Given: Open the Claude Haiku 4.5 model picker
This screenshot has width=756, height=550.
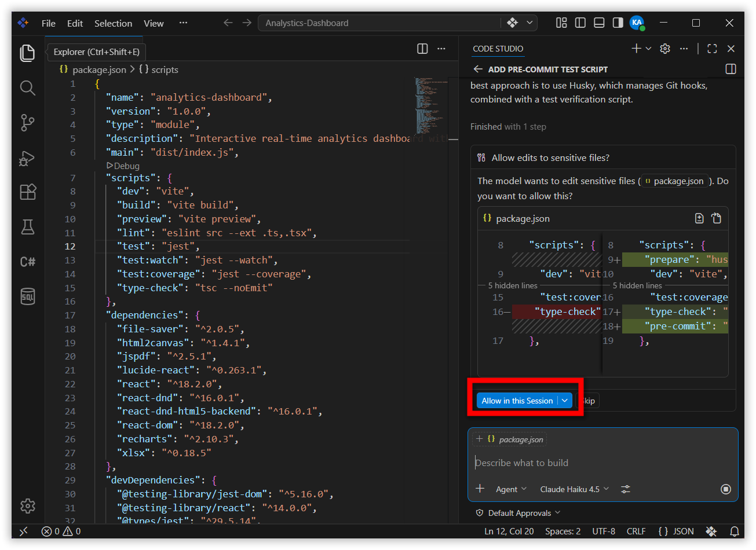Looking at the screenshot, I should point(575,489).
